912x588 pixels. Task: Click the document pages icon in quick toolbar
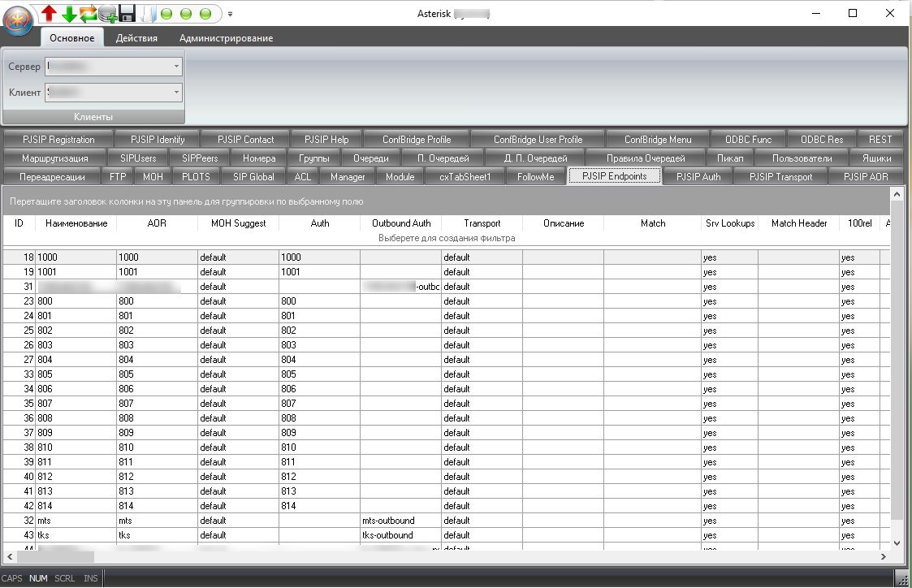[x=148, y=14]
